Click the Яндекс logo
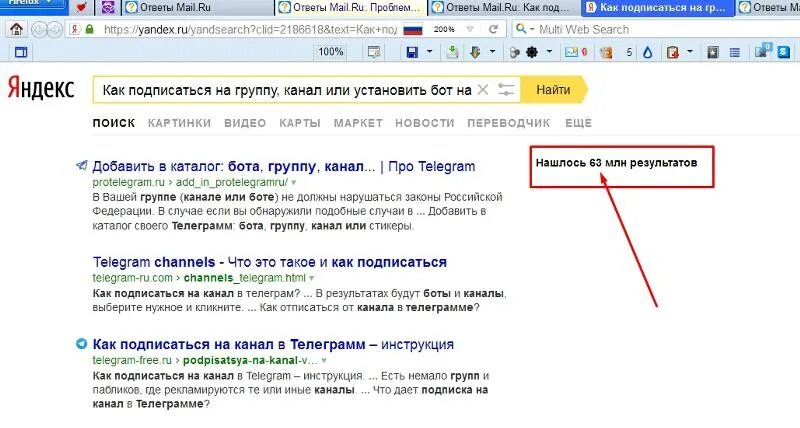The image size is (800, 428). 41,88
